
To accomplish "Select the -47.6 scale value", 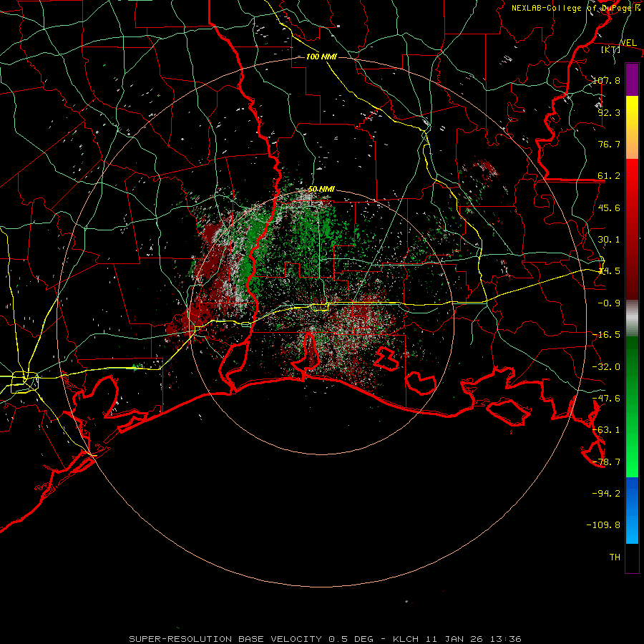I will 607,399.
